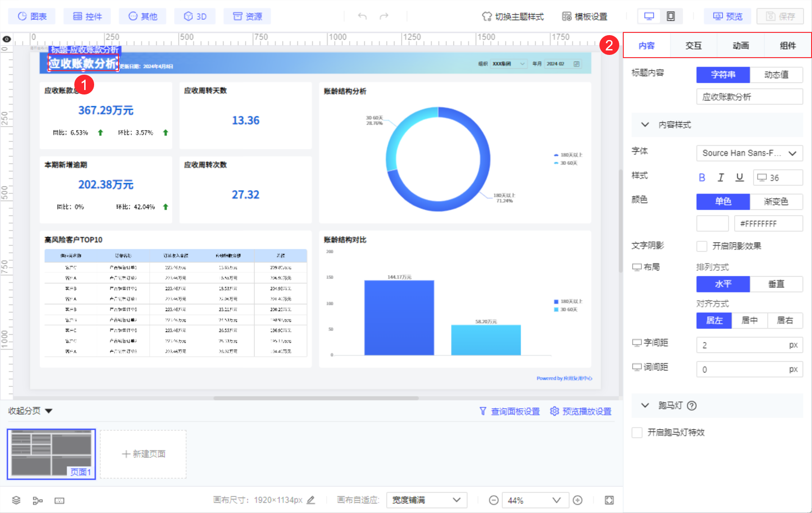The image size is (812, 513).
Task: Set arrangement to 垂直 vertical
Action: (776, 284)
